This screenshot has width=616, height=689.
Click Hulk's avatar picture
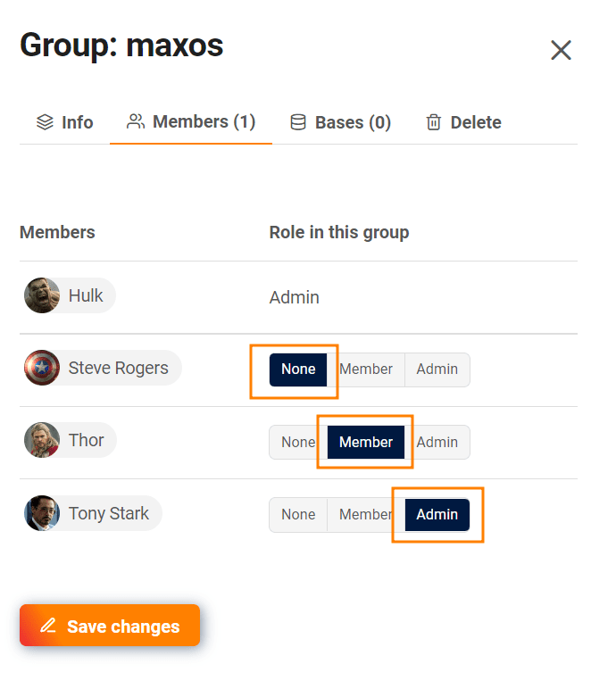tap(42, 295)
